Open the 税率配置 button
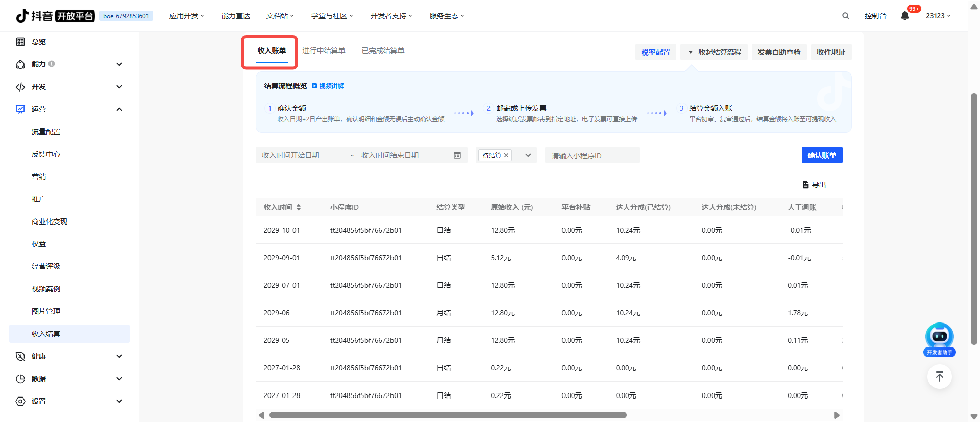The width and height of the screenshot is (980, 422). click(655, 52)
